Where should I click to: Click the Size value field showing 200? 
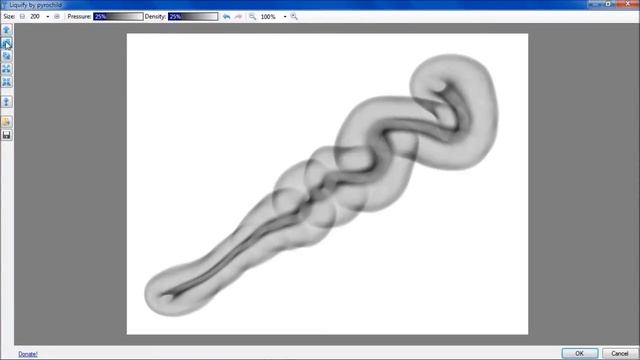pyautogui.click(x=36, y=17)
